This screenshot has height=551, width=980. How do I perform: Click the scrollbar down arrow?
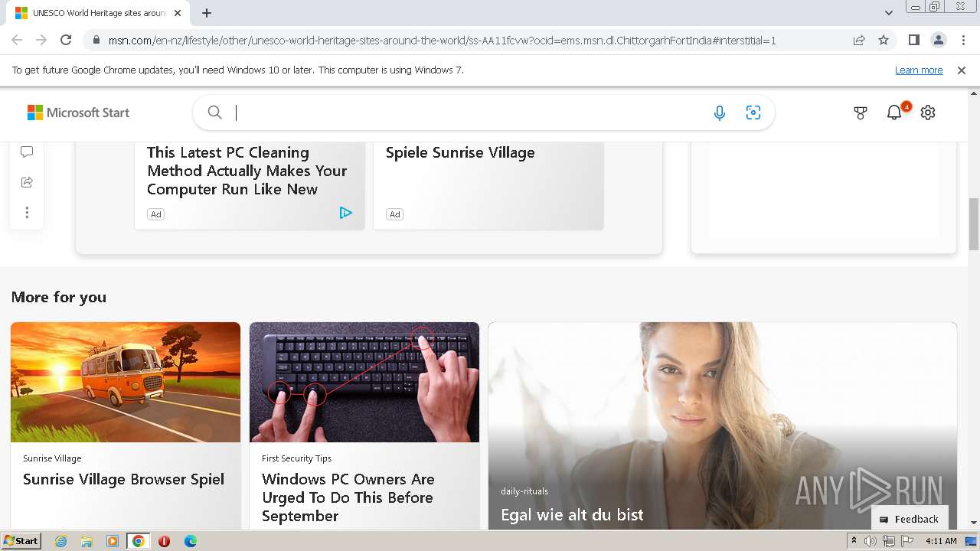point(974,523)
